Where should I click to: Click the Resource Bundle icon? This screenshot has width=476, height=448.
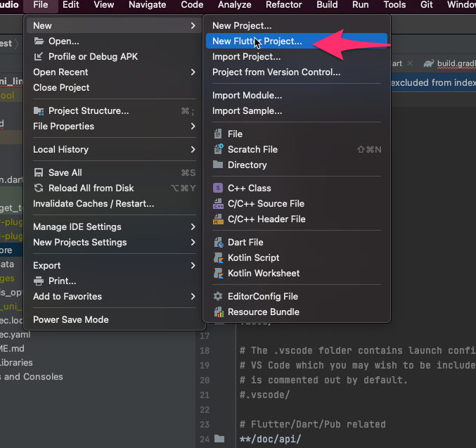click(219, 312)
